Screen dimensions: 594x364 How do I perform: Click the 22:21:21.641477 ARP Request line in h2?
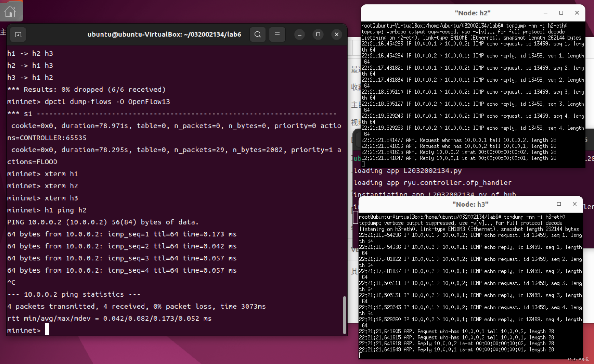point(459,140)
